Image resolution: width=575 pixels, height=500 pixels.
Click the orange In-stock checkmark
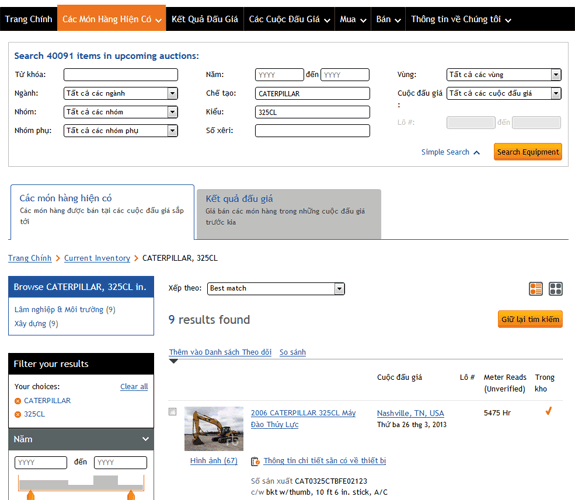point(549,411)
